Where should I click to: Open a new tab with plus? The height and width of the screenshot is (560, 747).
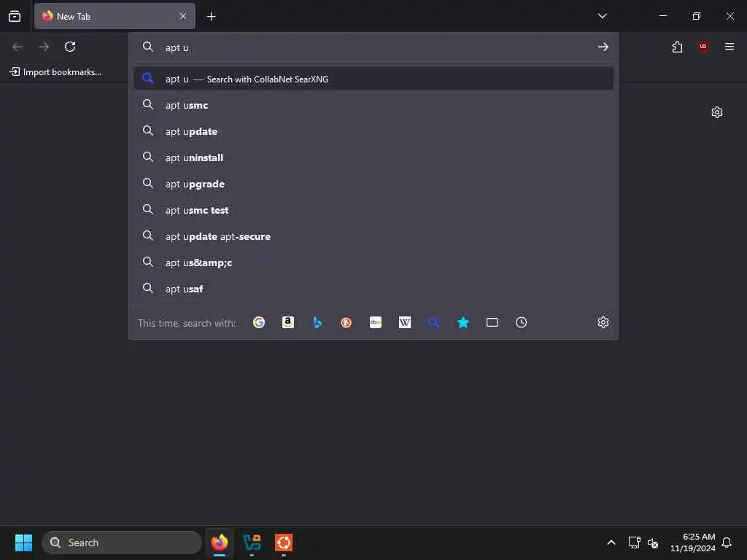[x=211, y=17]
